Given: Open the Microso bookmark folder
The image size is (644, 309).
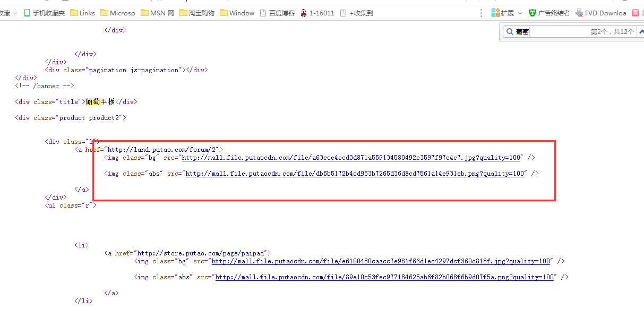Looking at the screenshot, I should 117,13.
